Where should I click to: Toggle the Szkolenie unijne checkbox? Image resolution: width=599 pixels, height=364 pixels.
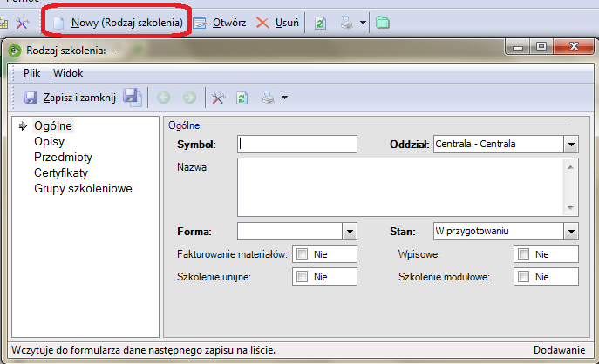[303, 277]
